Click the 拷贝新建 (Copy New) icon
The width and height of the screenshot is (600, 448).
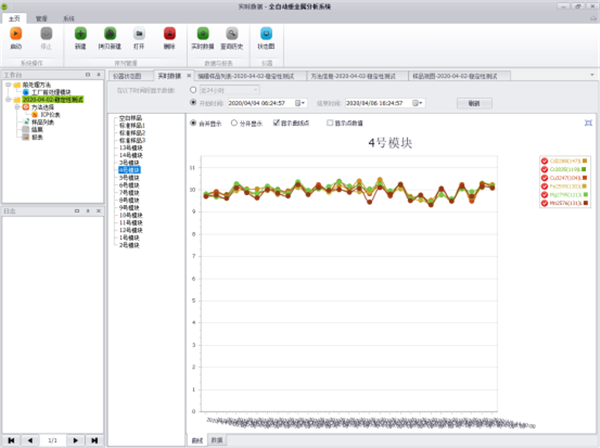[x=110, y=35]
